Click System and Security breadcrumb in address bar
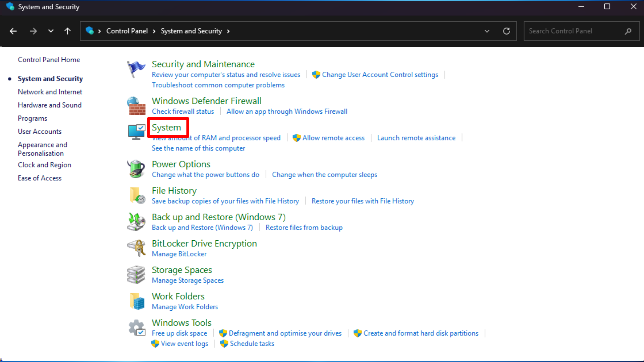The image size is (644, 362). pos(191,31)
